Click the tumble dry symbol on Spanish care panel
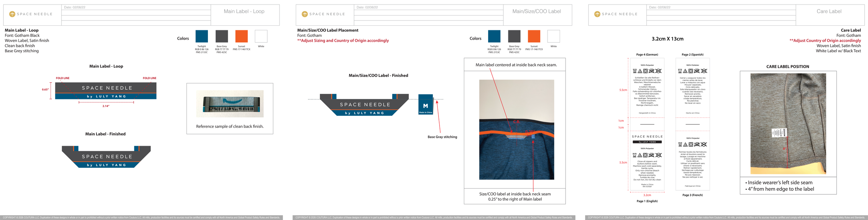 pos(691,71)
